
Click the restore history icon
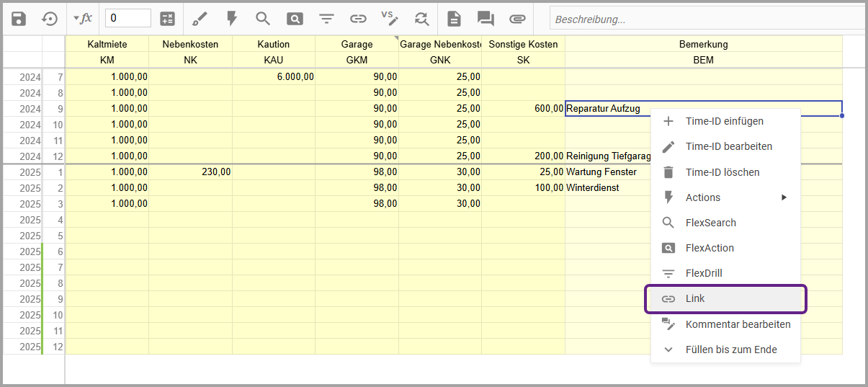pyautogui.click(x=50, y=19)
